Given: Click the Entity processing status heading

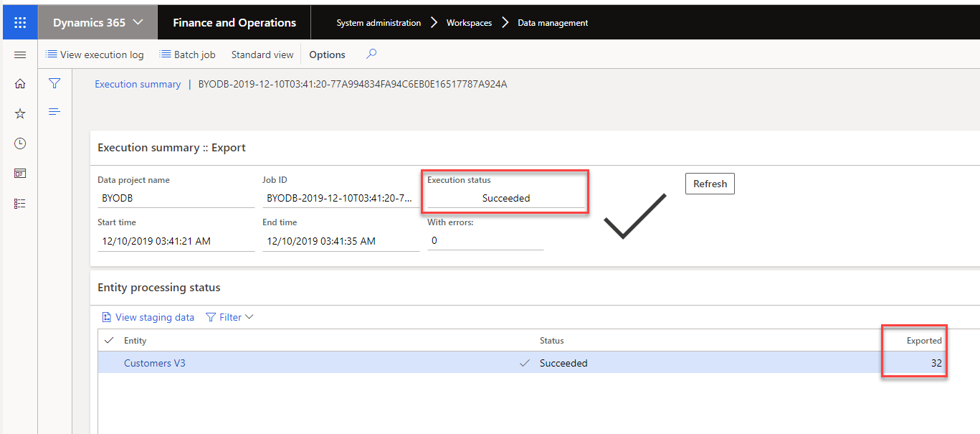Looking at the screenshot, I should tap(159, 288).
